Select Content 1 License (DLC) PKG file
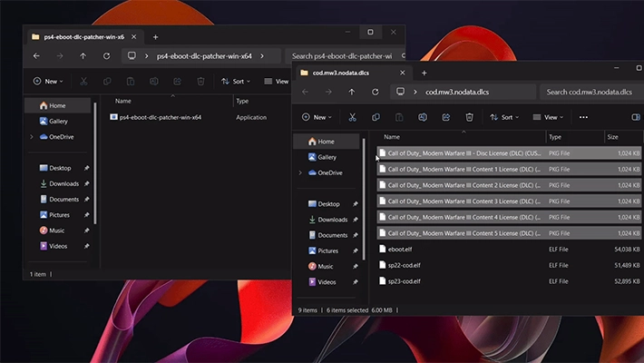Screen dimensions: 644x363 click(509, 169)
